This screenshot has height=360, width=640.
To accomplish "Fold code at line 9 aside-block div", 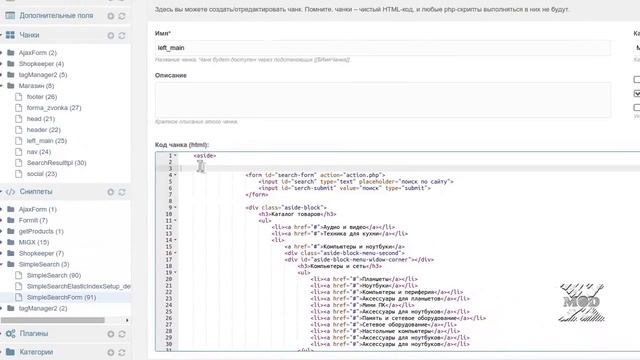I will coord(176,207).
